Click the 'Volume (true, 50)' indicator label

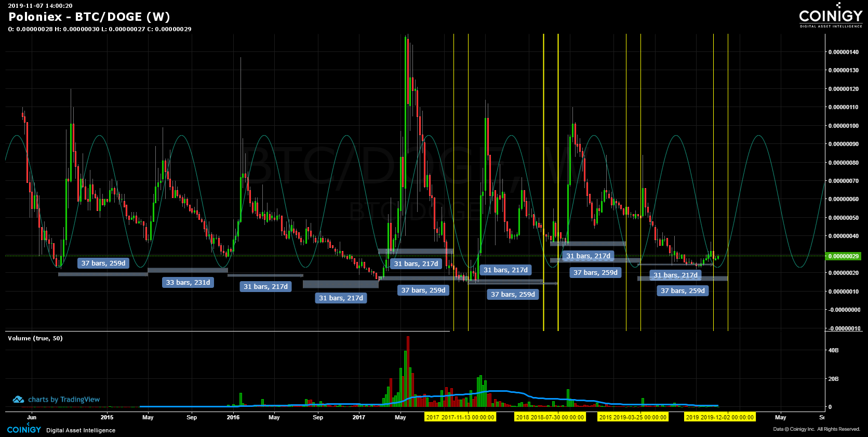point(35,338)
